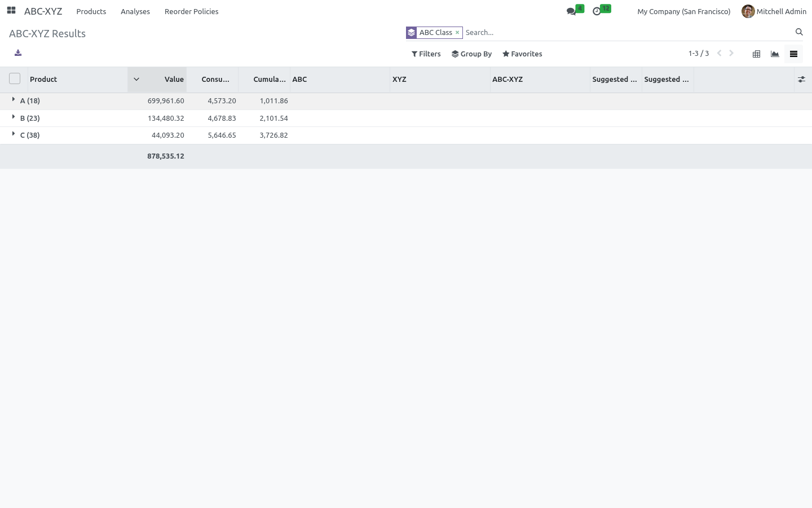Expand the A (18) group
The height and width of the screenshot is (508, 812).
[x=14, y=100]
